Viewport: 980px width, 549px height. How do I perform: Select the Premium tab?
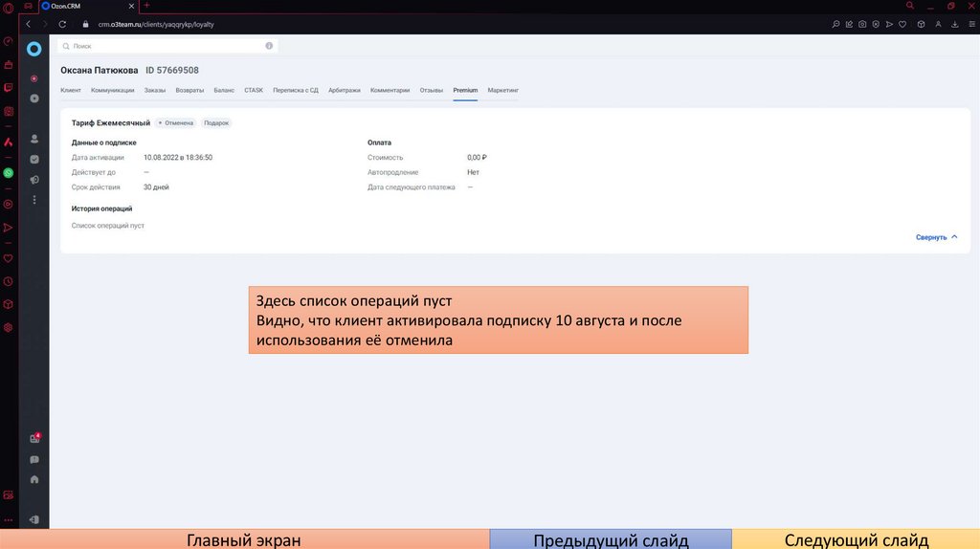click(465, 90)
